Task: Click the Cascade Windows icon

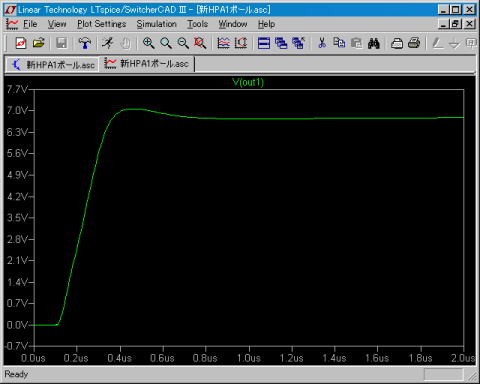Action: coord(281,43)
